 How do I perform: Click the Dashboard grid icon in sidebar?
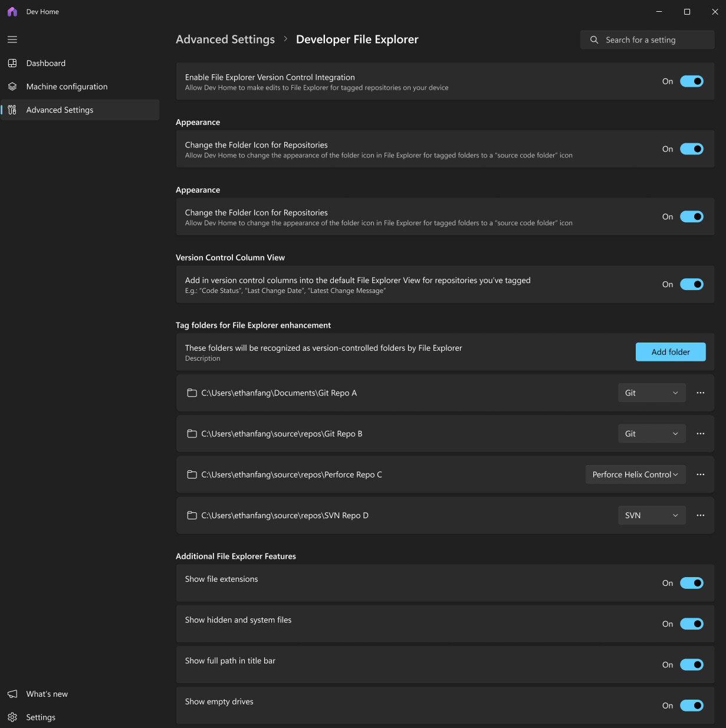[12, 63]
